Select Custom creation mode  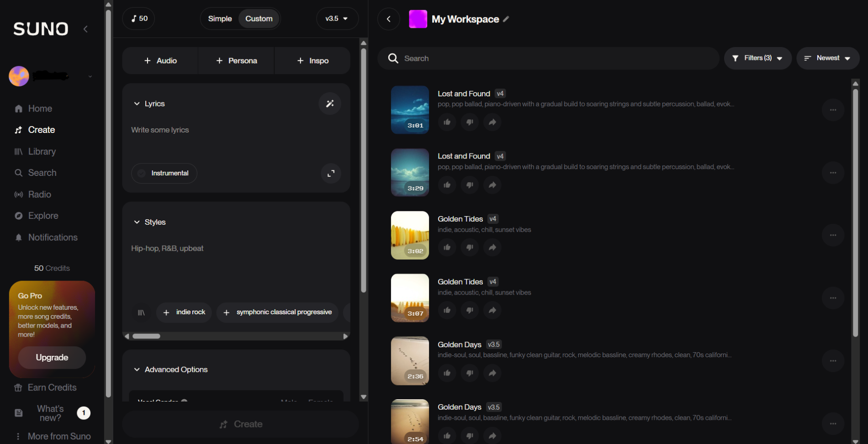click(259, 19)
